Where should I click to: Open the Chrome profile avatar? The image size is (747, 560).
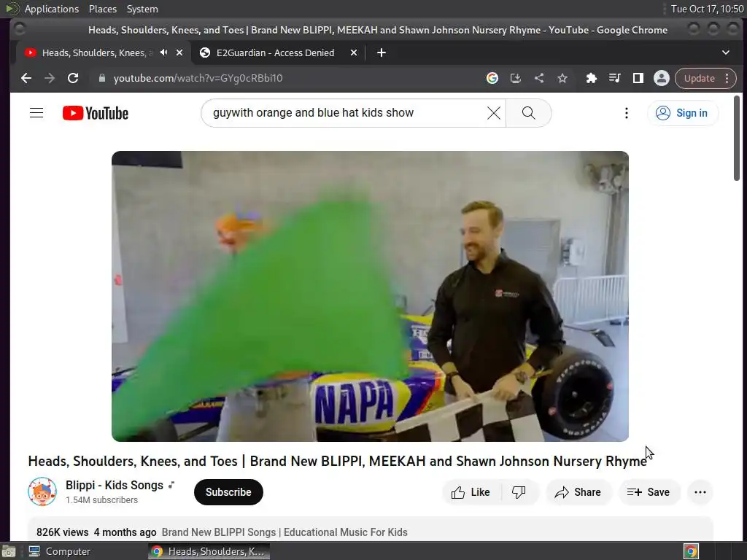[661, 78]
